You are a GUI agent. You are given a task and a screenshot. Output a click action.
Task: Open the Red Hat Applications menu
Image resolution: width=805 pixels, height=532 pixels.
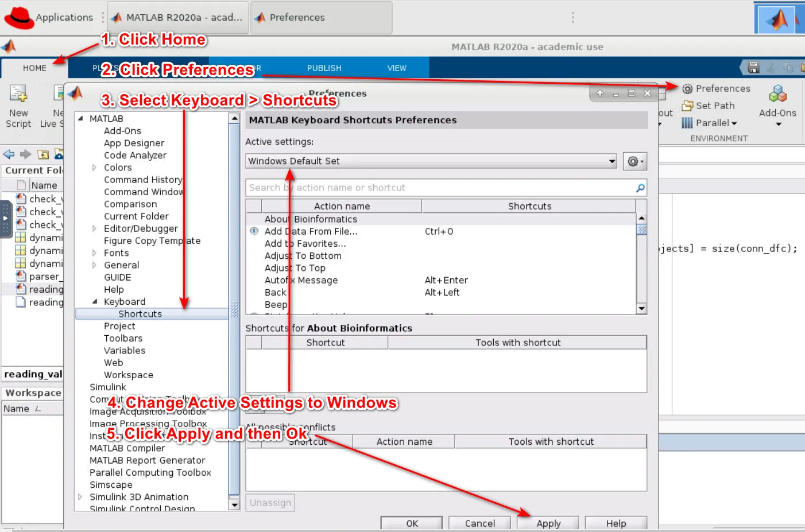(x=48, y=18)
